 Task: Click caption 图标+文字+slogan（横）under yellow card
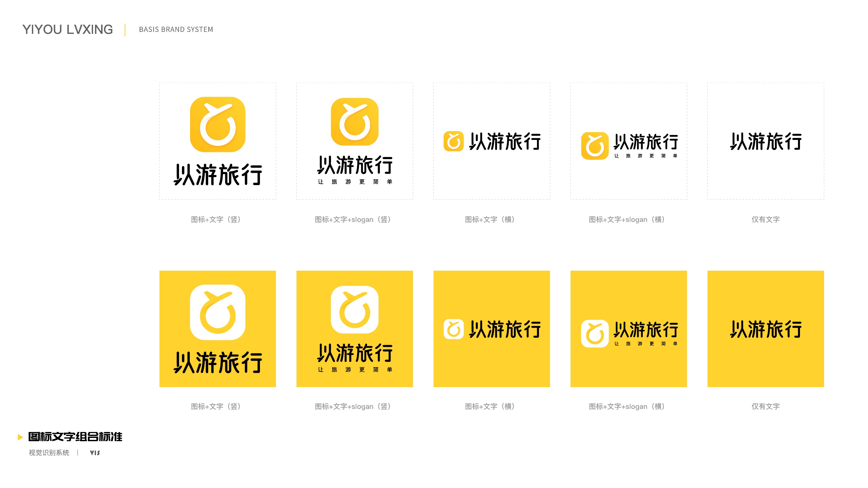[x=627, y=406]
